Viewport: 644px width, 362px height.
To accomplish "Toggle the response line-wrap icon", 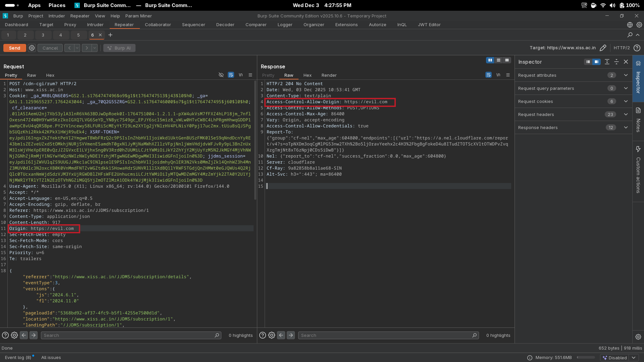I will pos(488,75).
